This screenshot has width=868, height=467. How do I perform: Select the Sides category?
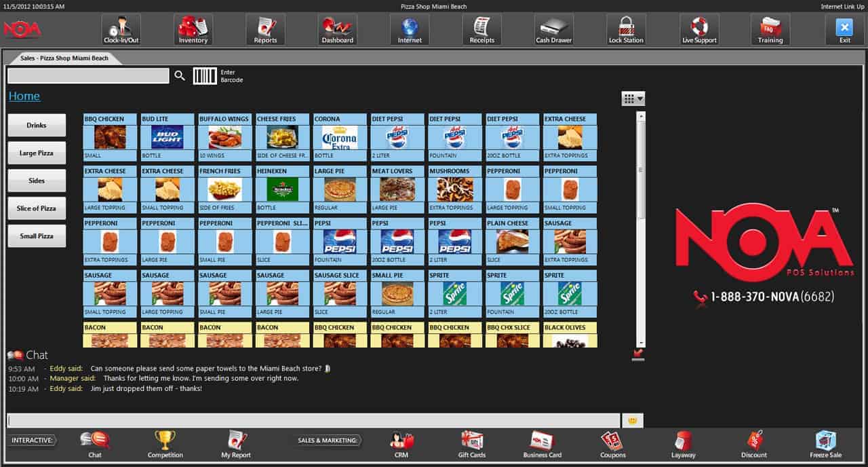[x=37, y=181]
